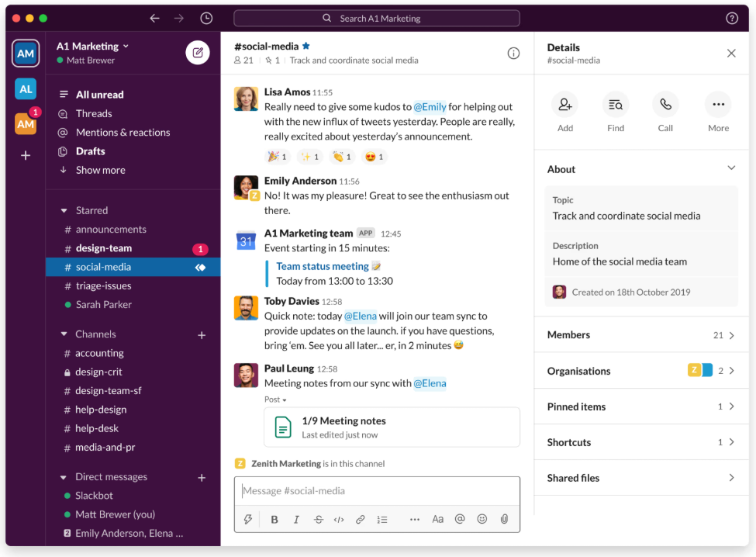Collapse the Direct messages section
Viewport: 756px width, 557px height.
tap(64, 477)
